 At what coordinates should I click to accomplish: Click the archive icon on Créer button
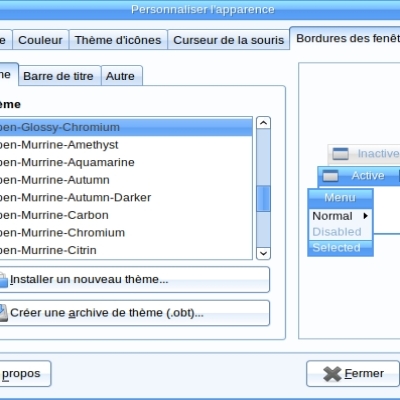click(x=3, y=313)
